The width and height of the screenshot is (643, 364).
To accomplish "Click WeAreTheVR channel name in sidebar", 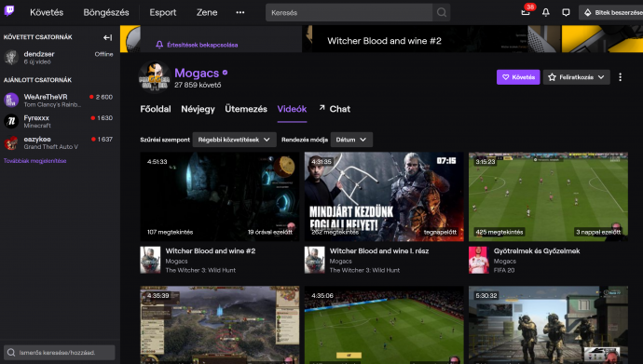I will tap(46, 97).
